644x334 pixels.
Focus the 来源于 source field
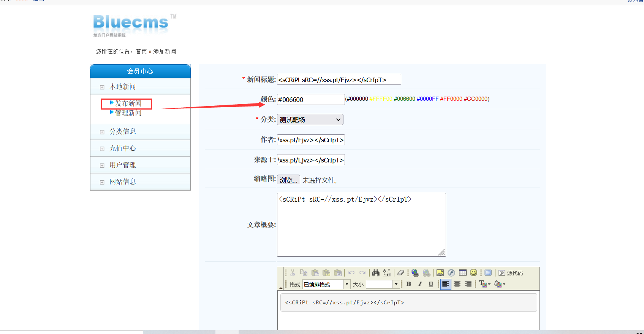coord(311,160)
